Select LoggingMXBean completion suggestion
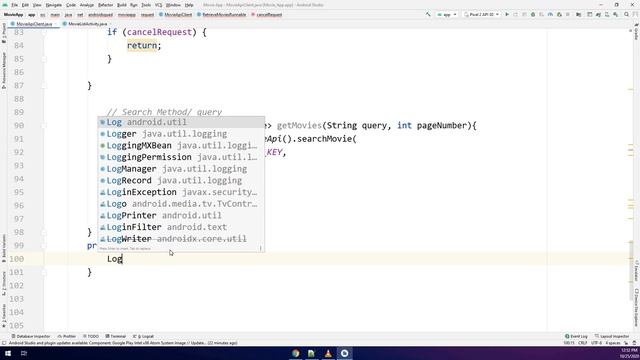 point(181,145)
